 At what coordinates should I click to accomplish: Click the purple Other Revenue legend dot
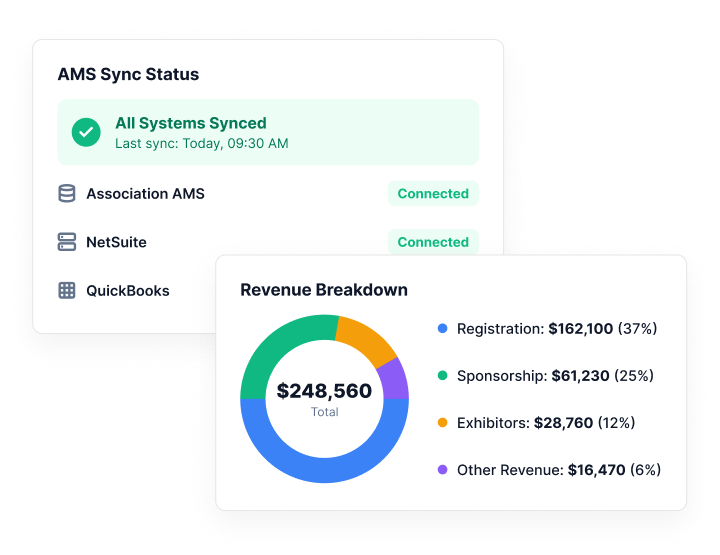(x=442, y=470)
